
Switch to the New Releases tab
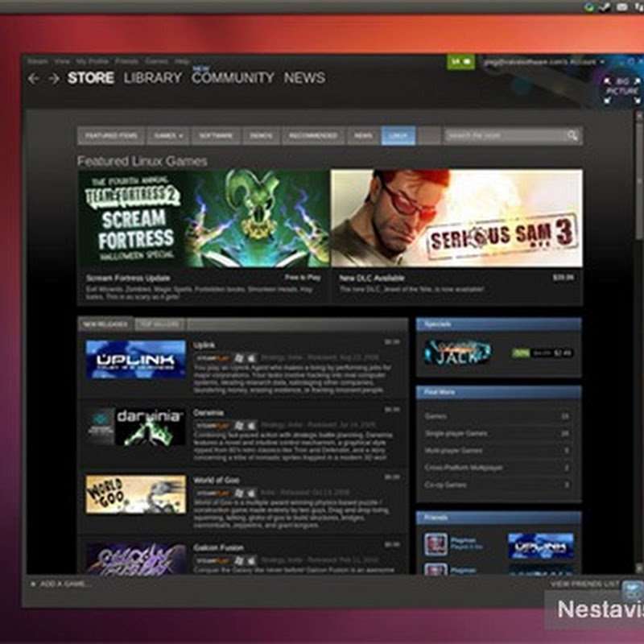point(105,324)
